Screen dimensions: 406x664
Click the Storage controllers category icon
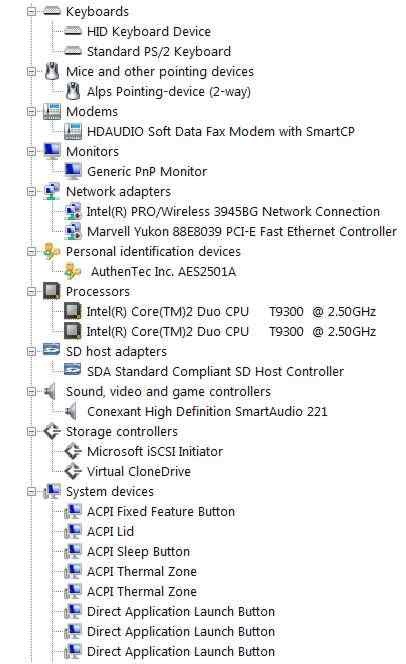tap(52, 431)
